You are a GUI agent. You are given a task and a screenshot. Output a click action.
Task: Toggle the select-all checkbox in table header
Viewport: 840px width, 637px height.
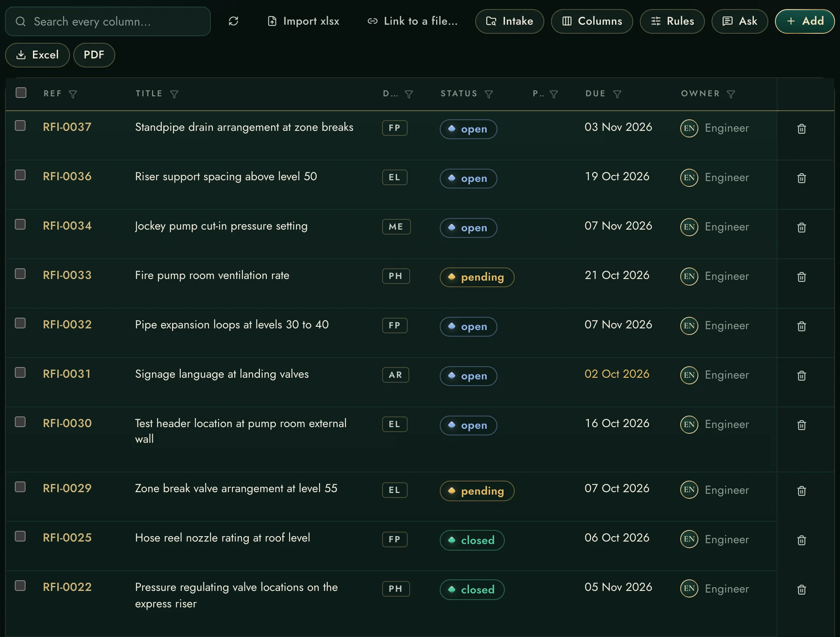[x=21, y=93]
